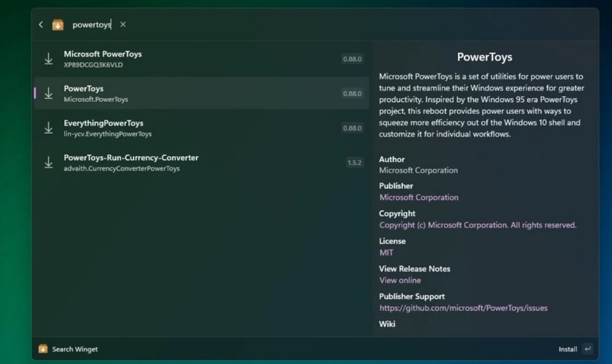Open the View online release notes link
Viewport: 612px width, 364px height.
click(400, 280)
